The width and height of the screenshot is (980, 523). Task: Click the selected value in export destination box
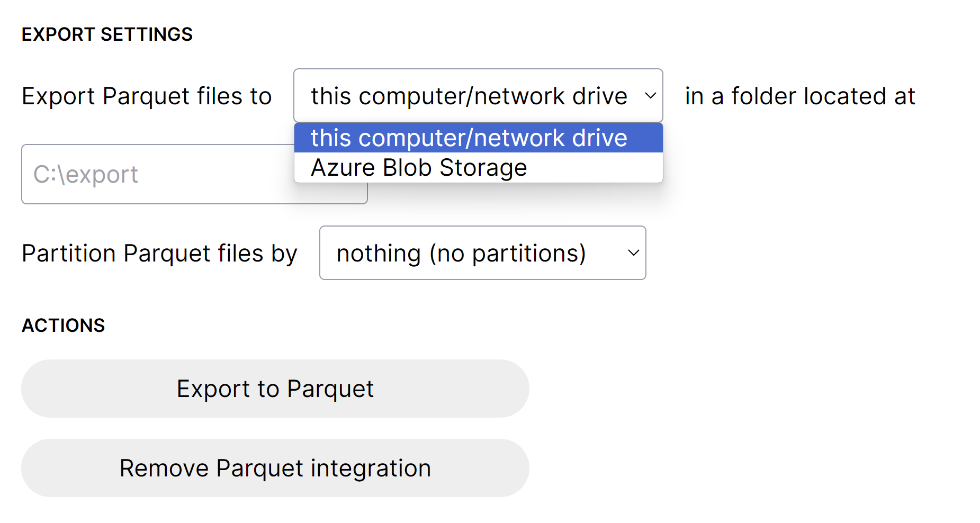[469, 96]
